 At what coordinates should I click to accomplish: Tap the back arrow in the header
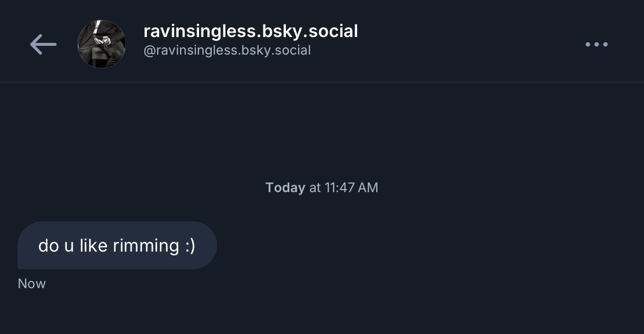tap(43, 44)
